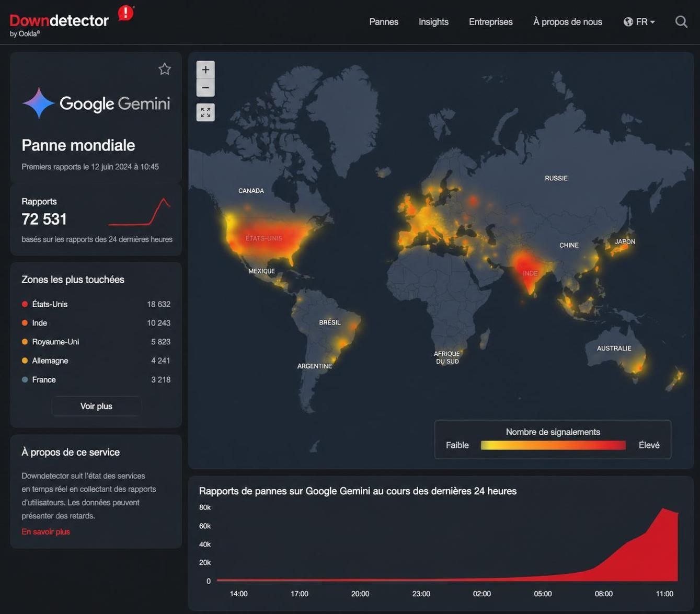This screenshot has height=614, width=700.
Task: Click the MEXIQUE map label
Action: (261, 271)
